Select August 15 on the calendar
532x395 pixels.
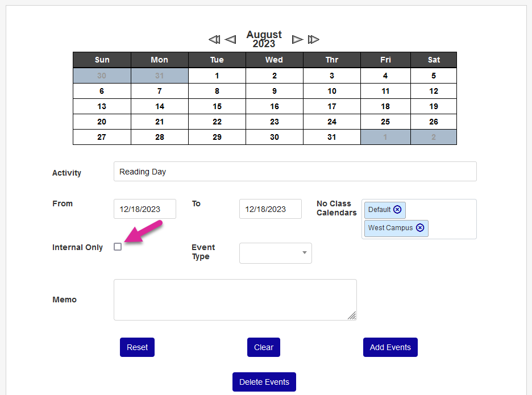click(x=217, y=106)
